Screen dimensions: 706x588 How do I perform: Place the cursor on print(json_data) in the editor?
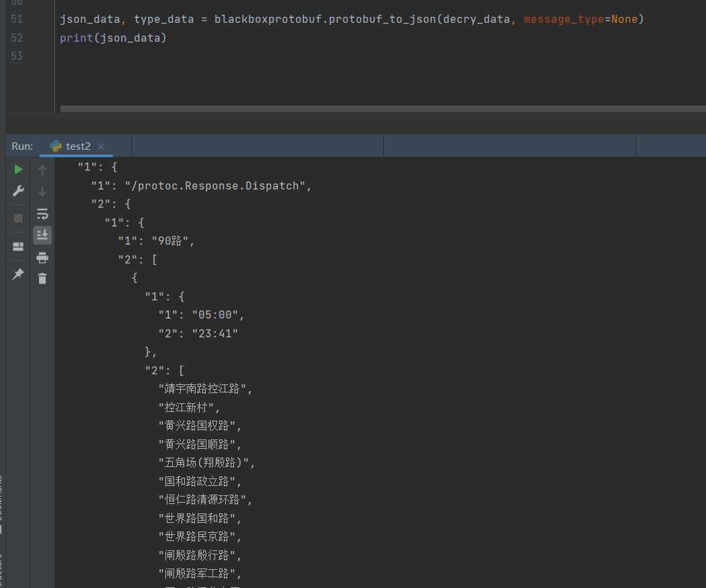[x=112, y=38]
